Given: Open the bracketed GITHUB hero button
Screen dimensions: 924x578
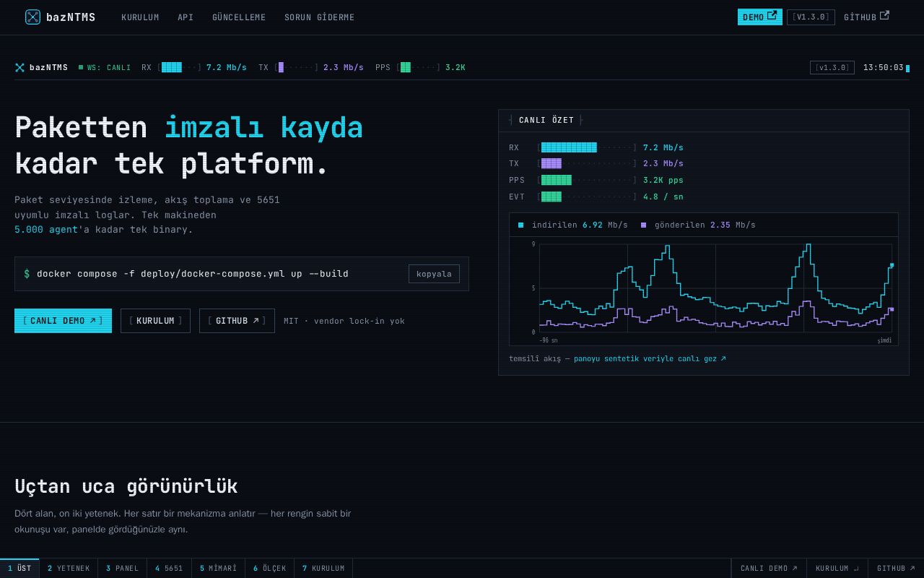Looking at the screenshot, I should [237, 321].
